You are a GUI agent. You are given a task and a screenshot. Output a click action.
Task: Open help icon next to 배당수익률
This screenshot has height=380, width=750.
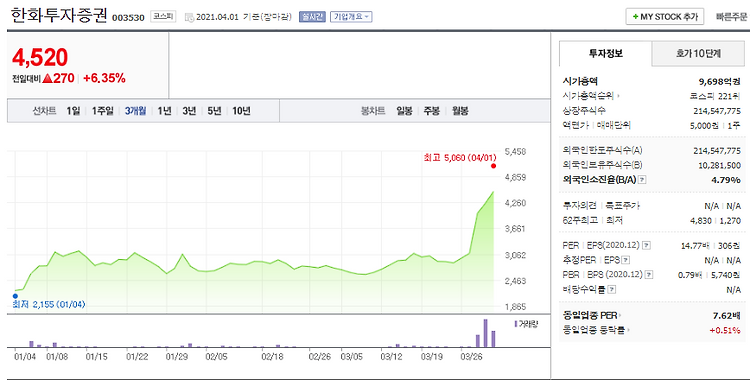(x=612, y=290)
